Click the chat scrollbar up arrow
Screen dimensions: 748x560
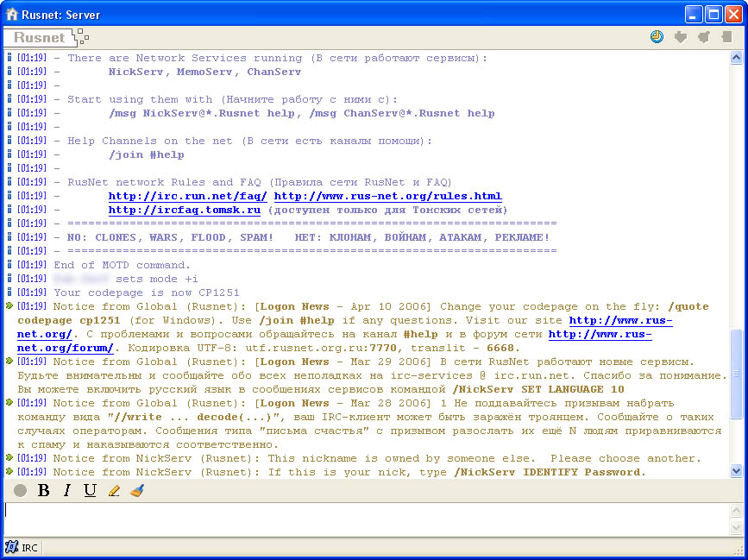[x=736, y=58]
